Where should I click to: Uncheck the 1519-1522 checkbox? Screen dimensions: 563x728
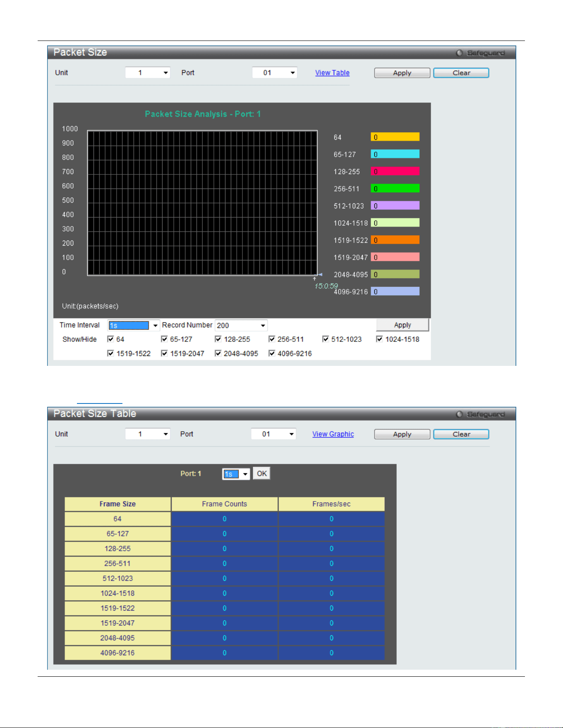(x=110, y=353)
